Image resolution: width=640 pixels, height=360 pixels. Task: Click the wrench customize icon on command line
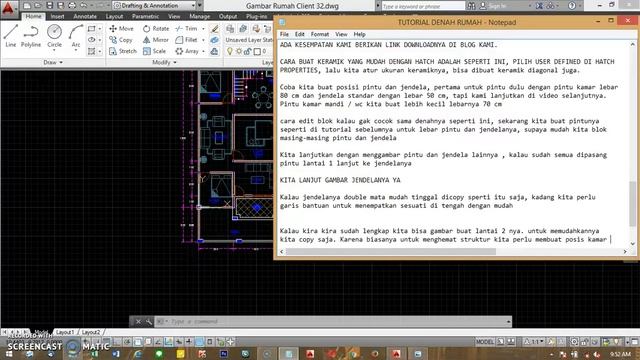pyautogui.click(x=149, y=322)
